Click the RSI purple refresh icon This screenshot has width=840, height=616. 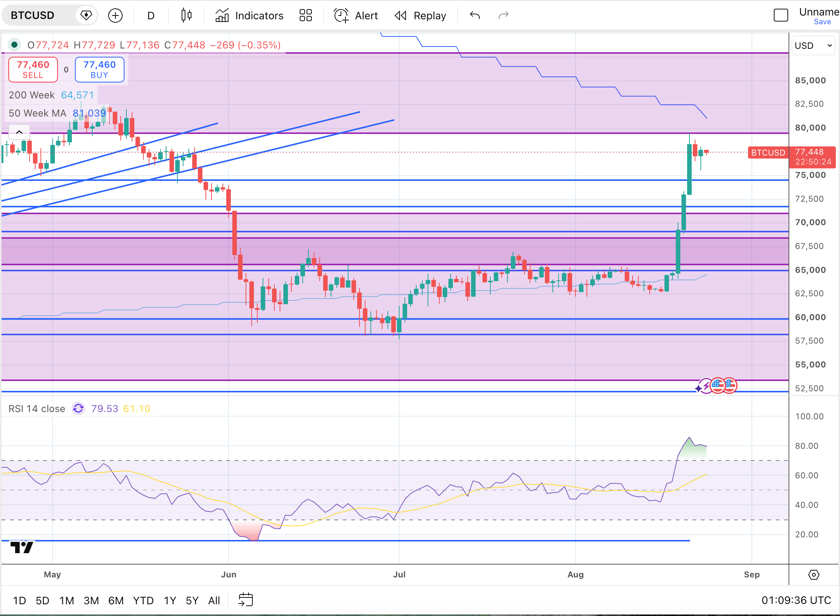(78, 409)
